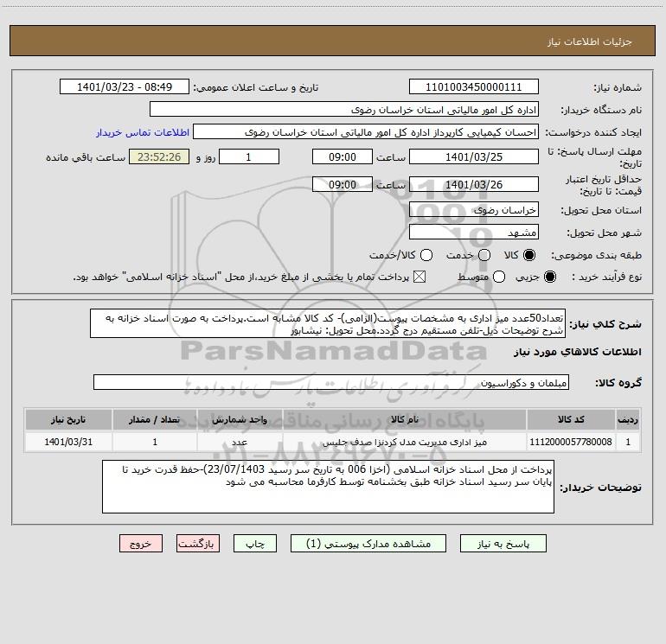Click the delivery province field خراسان رضوی
The image size is (666, 644).
point(474,209)
